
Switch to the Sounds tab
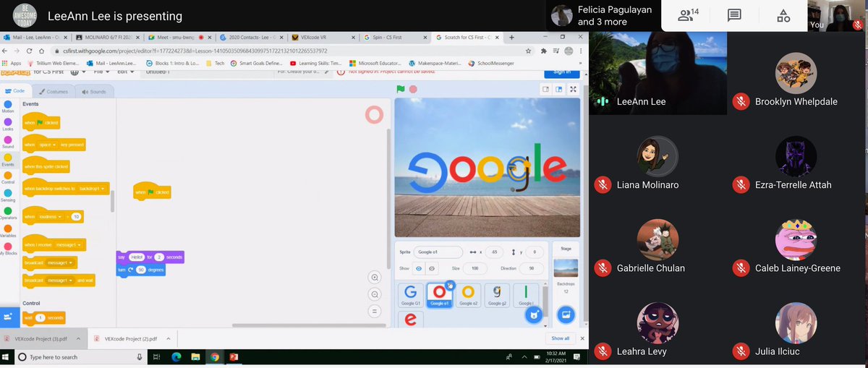(x=94, y=92)
